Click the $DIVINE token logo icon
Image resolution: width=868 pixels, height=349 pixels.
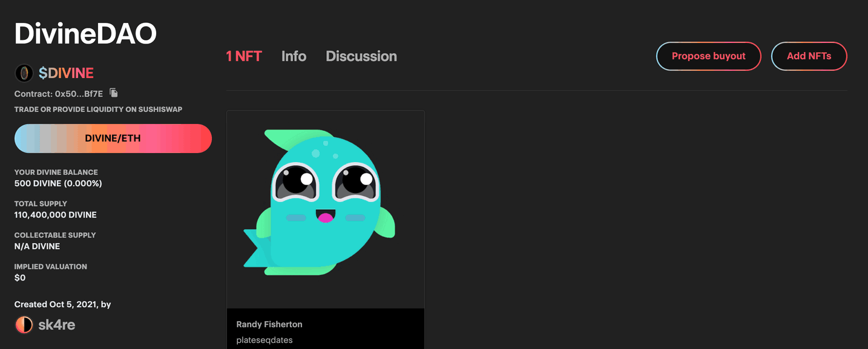pyautogui.click(x=24, y=73)
